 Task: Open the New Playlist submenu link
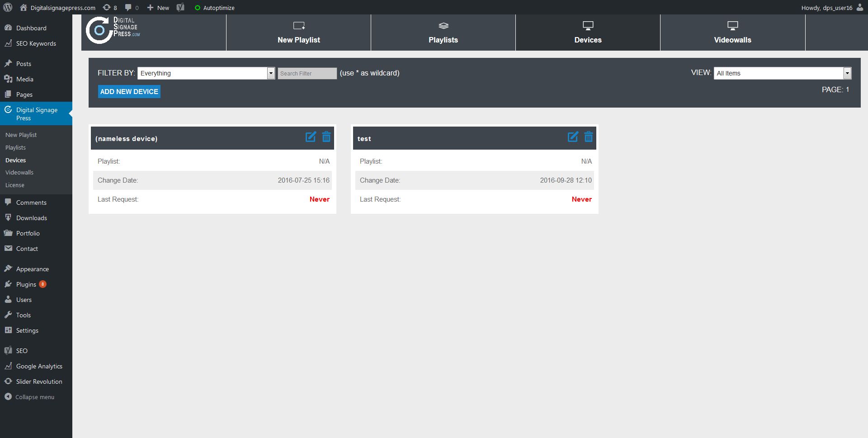pos(21,135)
